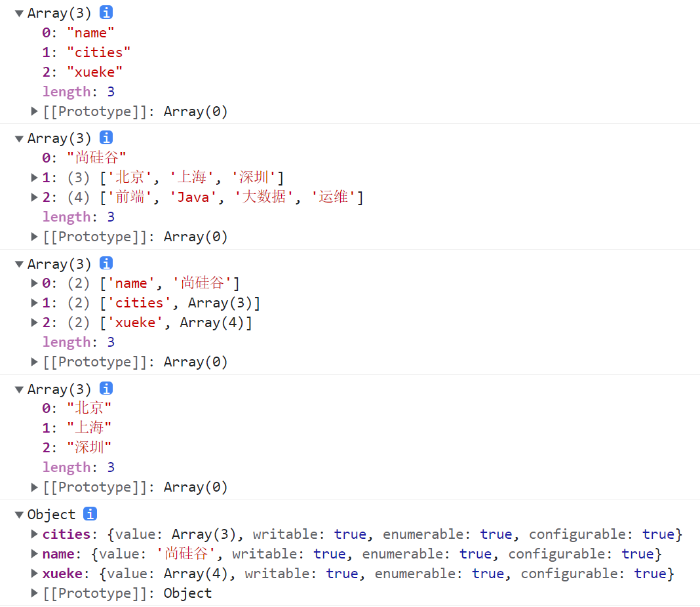Expand the ['name', '尚硅谷'] pair entry
Image resolution: width=700 pixels, height=607 pixels.
pyautogui.click(x=35, y=283)
